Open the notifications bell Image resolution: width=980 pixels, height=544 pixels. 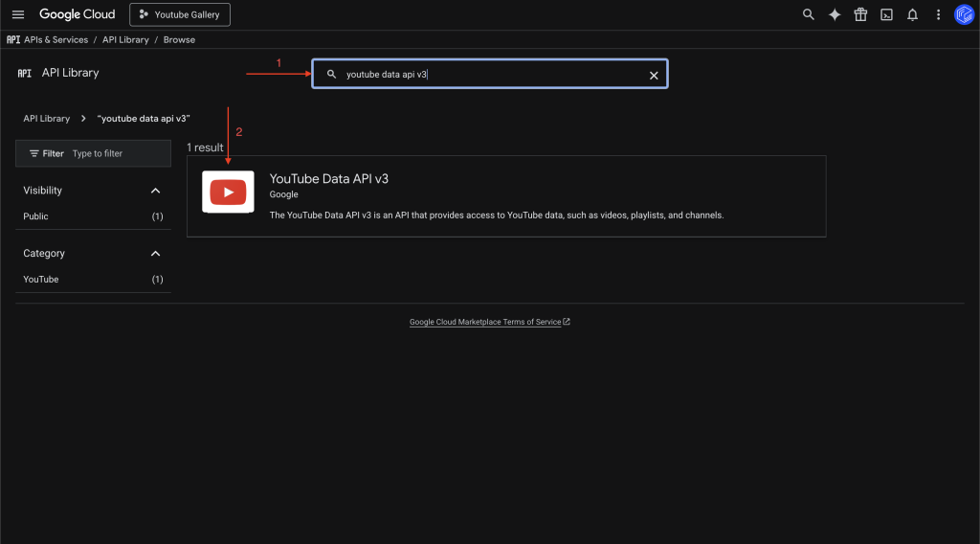point(913,14)
